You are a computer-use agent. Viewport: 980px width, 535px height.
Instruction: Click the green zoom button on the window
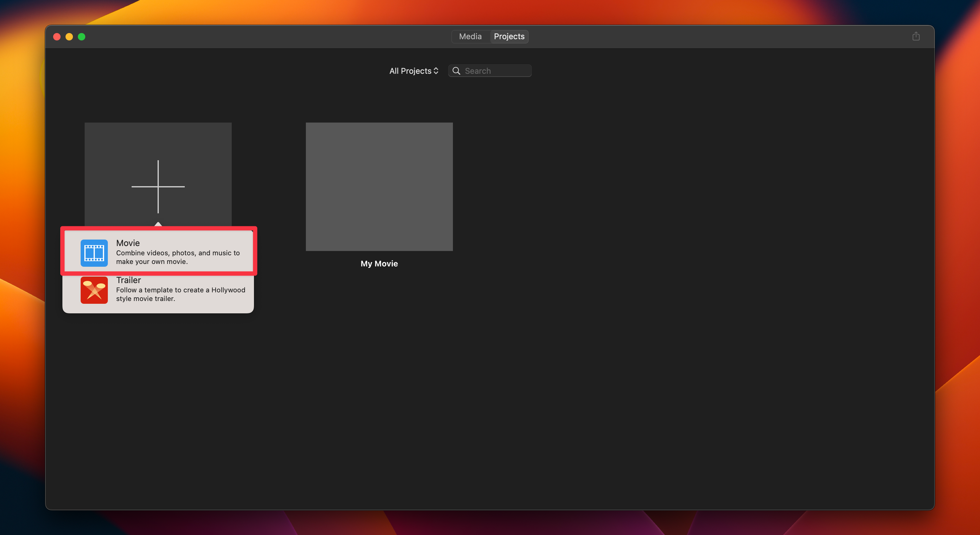pyautogui.click(x=82, y=36)
